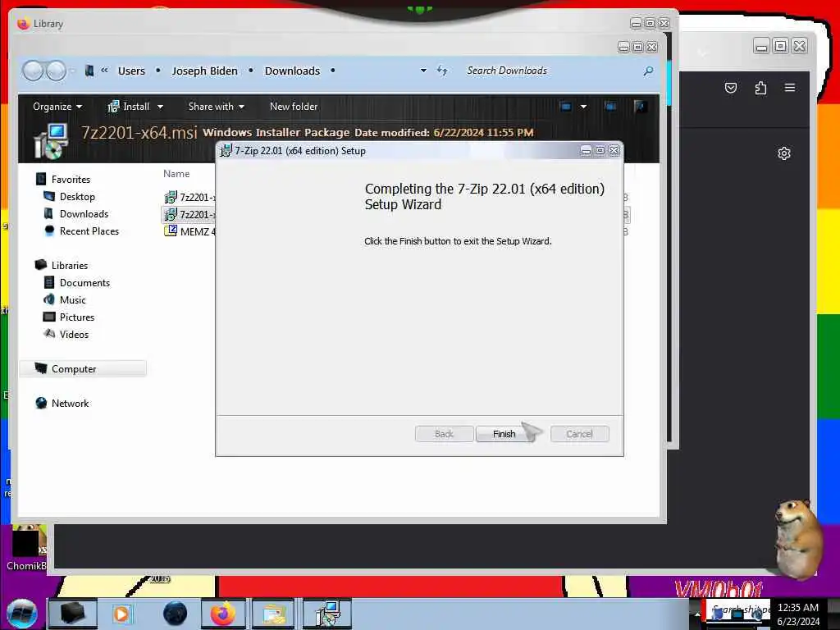840x630 pixels.
Task: Click the breadcrumb overflow chevrons
Action: click(x=104, y=71)
